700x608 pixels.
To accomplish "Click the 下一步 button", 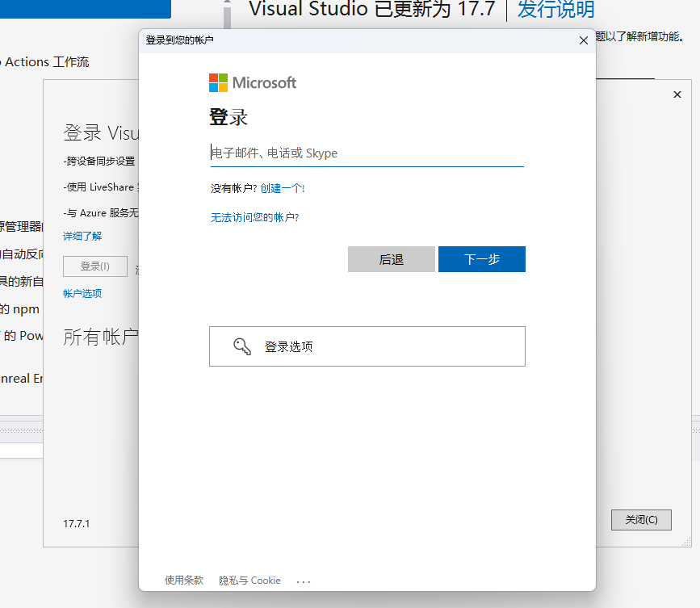I will (482, 259).
